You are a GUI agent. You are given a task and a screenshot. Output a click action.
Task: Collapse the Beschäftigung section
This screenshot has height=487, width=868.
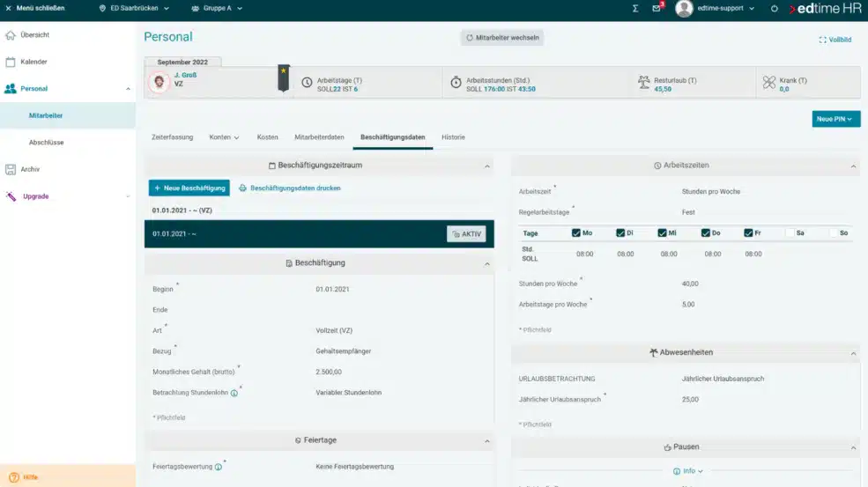[487, 264]
